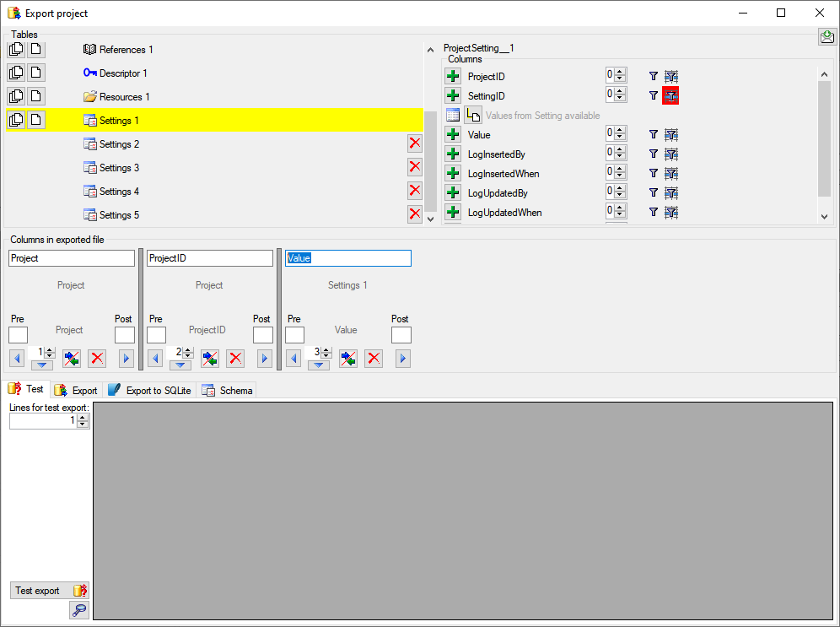840x627 pixels.
Task: Toggle merge icon for Project export column
Action: 71,358
